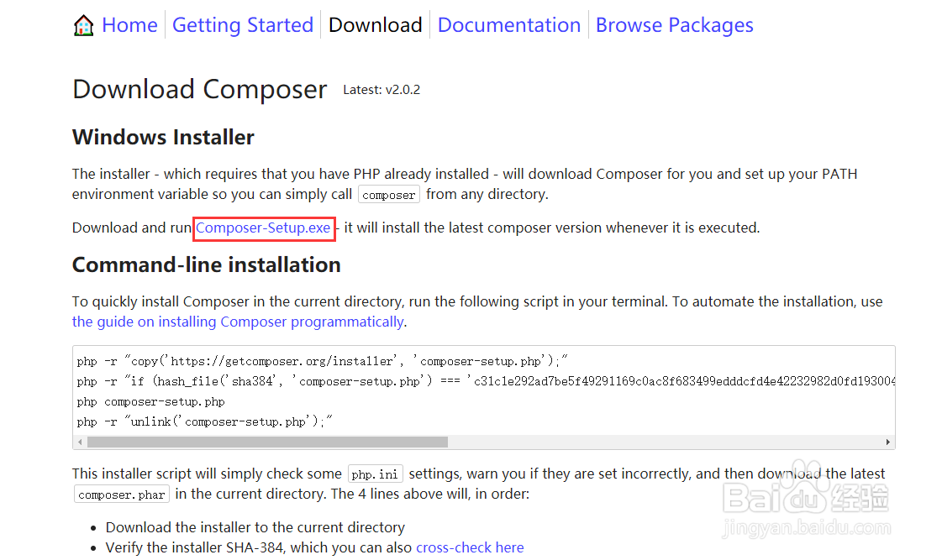Go to the Getting Started page

[243, 25]
